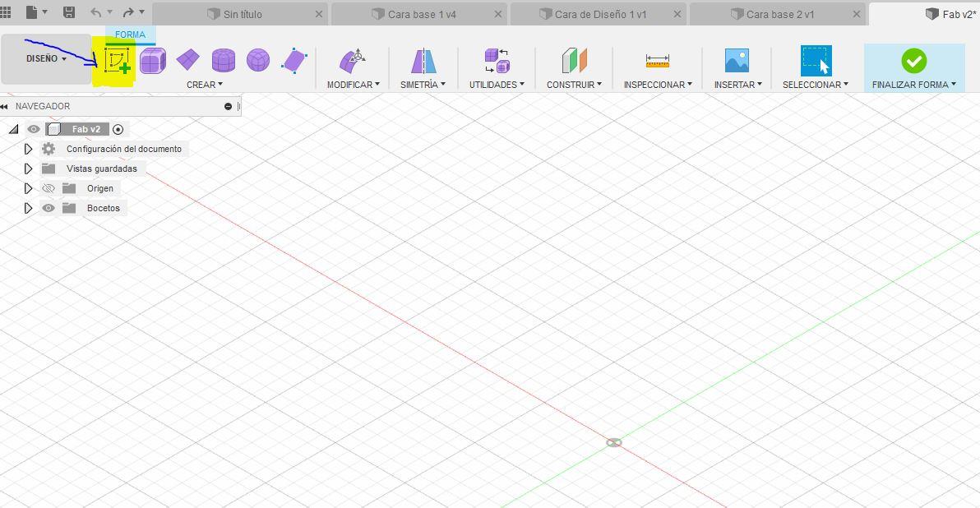The width and height of the screenshot is (980, 508).
Task: Hide the Bocetos folder
Action: (49, 208)
